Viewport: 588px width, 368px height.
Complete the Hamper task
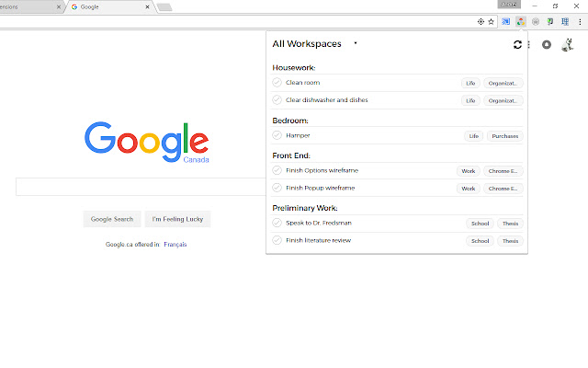[277, 135]
